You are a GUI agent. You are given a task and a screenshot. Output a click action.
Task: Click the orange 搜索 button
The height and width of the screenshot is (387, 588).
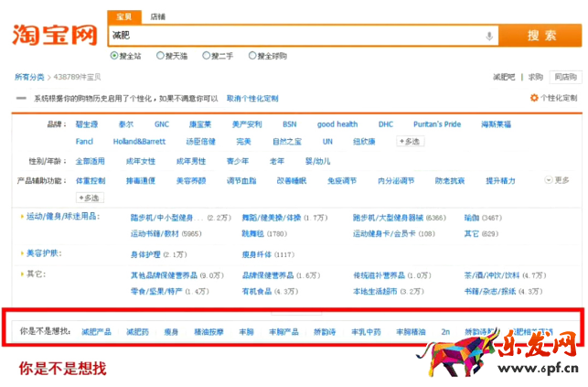pyautogui.click(x=540, y=36)
